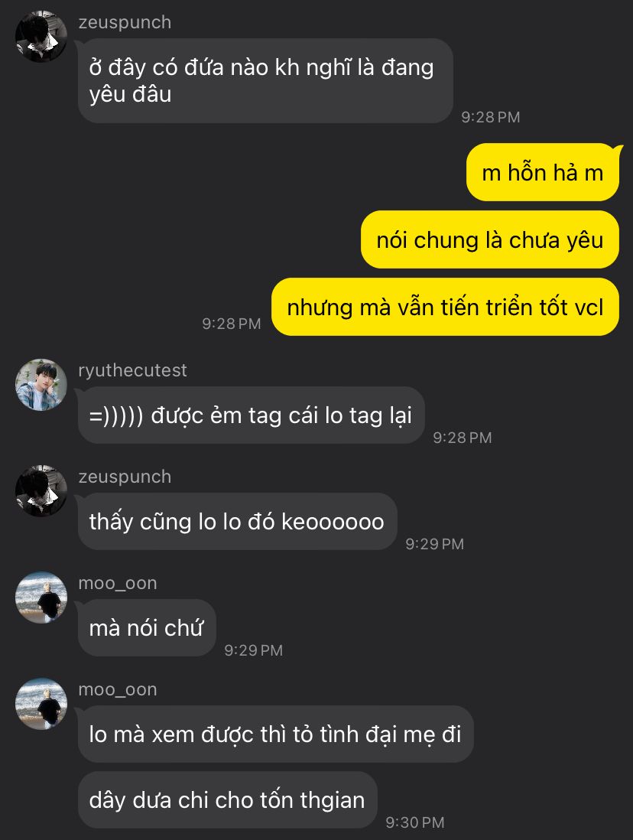The width and height of the screenshot is (633, 840).
Task: Tap moo_oon username above "lo mà xem được"
Action: [118, 689]
